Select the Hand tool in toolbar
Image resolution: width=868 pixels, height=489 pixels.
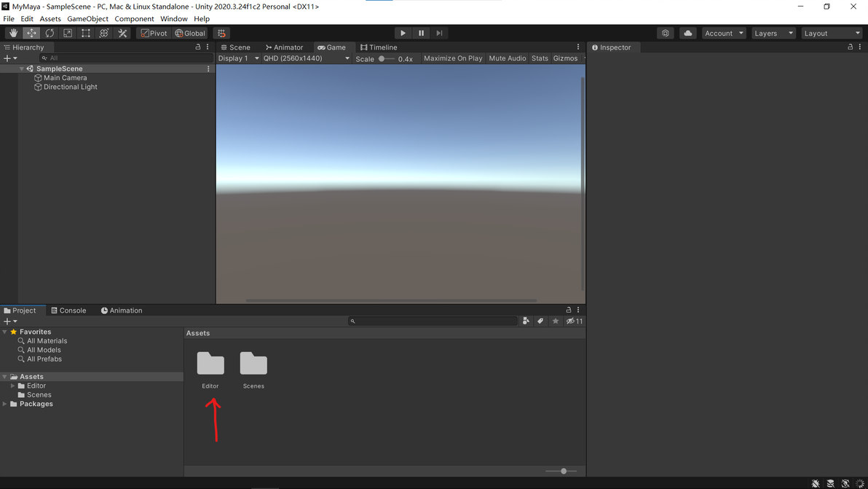pyautogui.click(x=13, y=34)
